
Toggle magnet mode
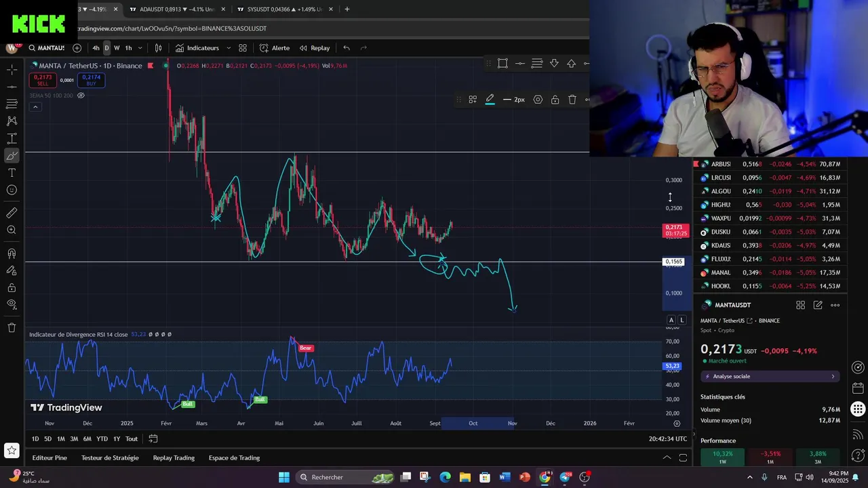pos(12,253)
